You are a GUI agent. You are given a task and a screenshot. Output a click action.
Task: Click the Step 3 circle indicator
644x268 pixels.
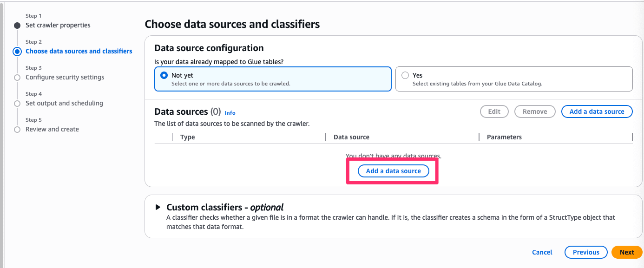click(x=17, y=78)
